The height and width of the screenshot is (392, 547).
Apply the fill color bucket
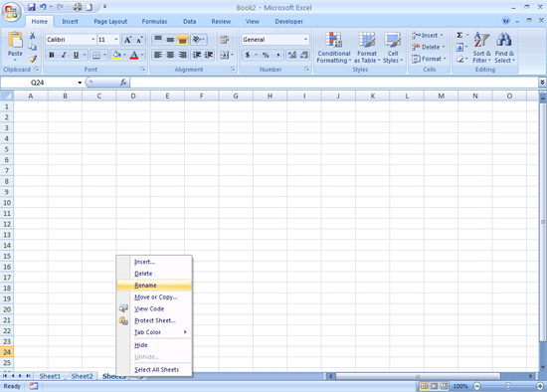pos(116,55)
